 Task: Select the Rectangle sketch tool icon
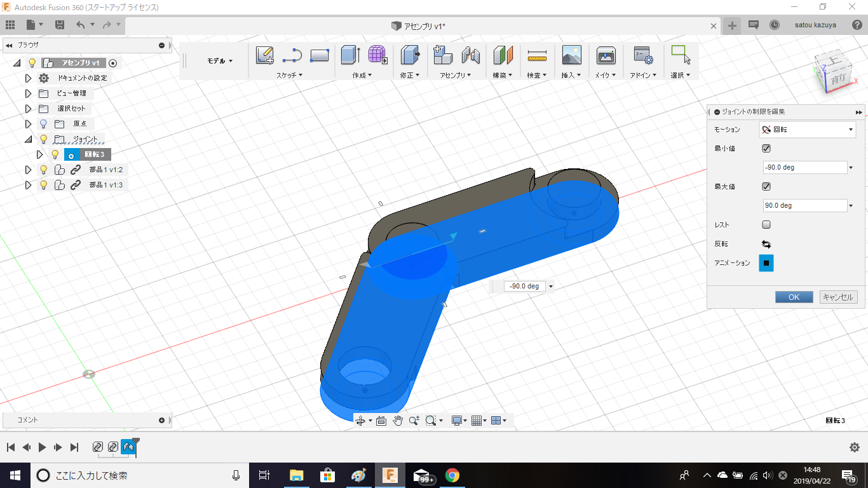[x=320, y=55]
